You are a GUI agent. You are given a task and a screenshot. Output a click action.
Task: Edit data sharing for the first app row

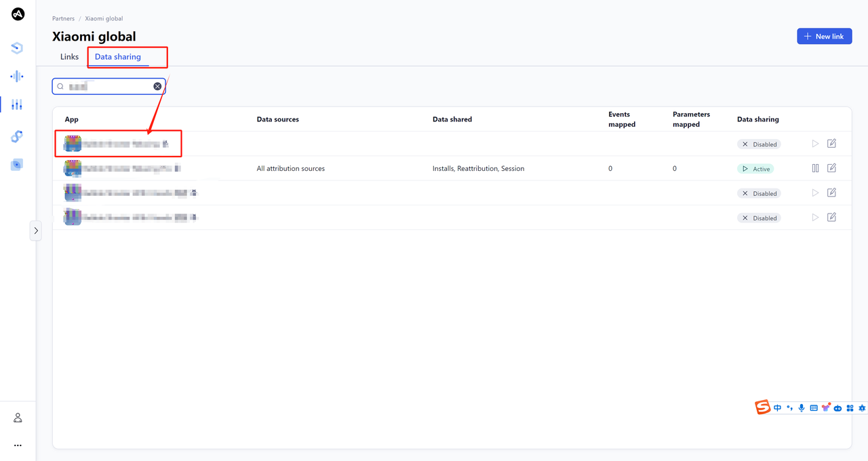(831, 144)
